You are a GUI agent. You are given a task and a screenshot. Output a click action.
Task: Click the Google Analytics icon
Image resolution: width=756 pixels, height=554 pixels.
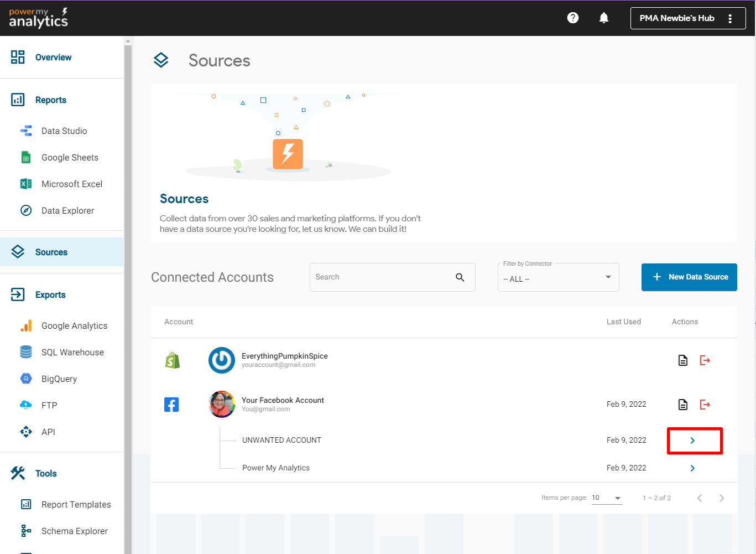(26, 325)
